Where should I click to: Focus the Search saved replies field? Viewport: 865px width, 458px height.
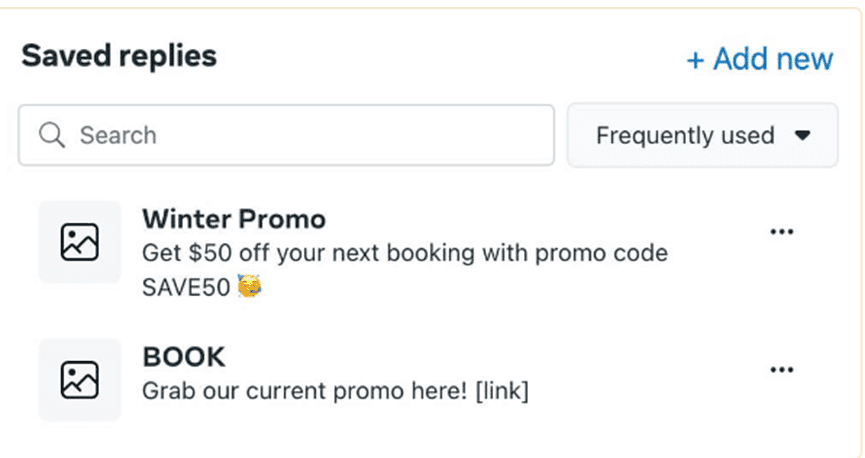tap(300, 135)
